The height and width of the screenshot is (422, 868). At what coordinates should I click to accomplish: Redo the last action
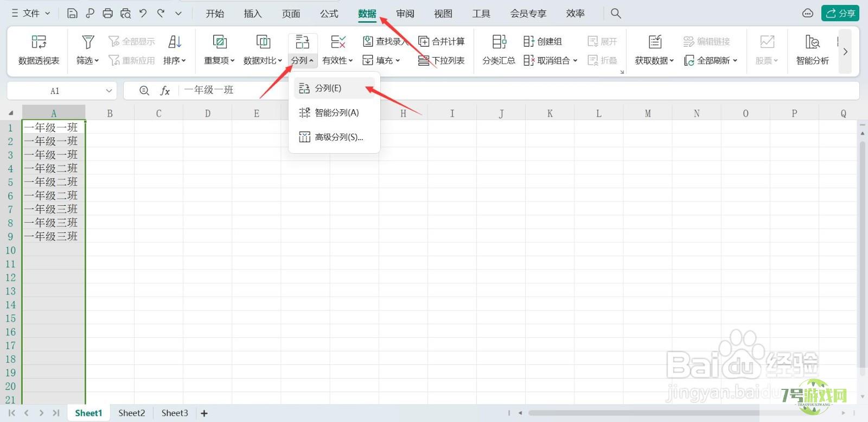click(x=161, y=14)
